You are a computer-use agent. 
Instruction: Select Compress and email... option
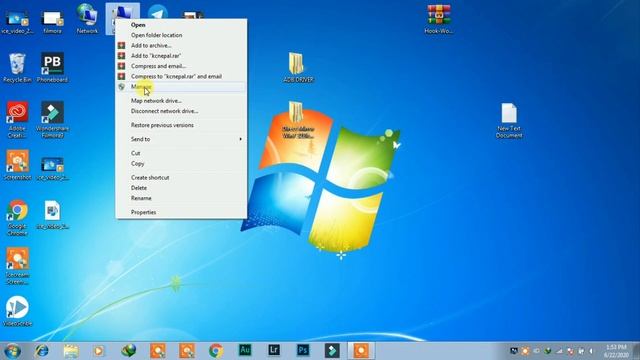point(181,66)
